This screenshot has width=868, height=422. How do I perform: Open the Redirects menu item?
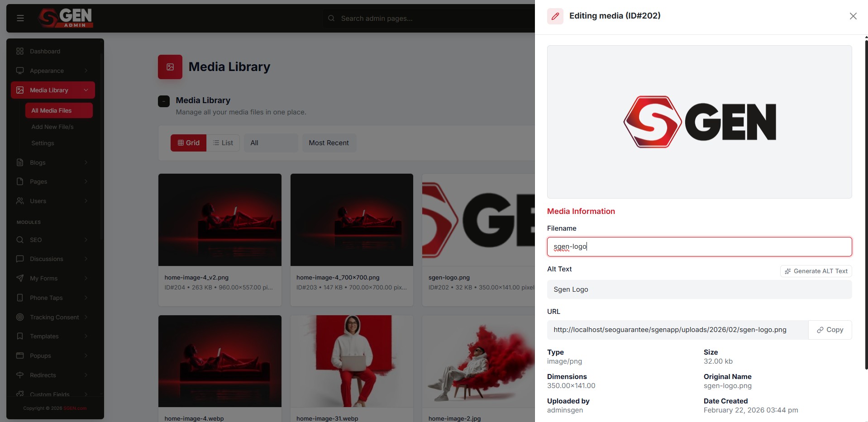53,375
